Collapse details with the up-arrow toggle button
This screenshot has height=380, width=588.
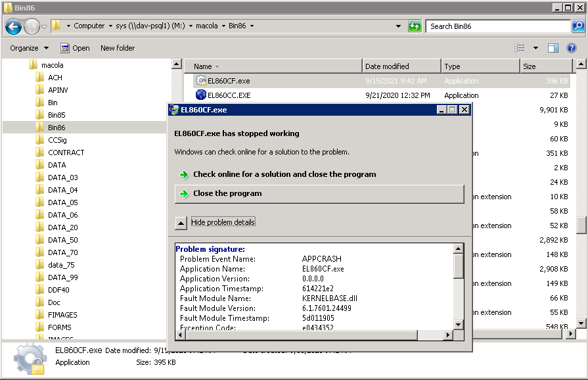pos(181,223)
